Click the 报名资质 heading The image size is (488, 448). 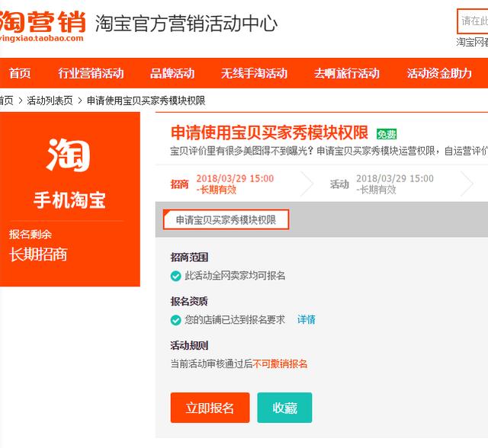tap(189, 301)
